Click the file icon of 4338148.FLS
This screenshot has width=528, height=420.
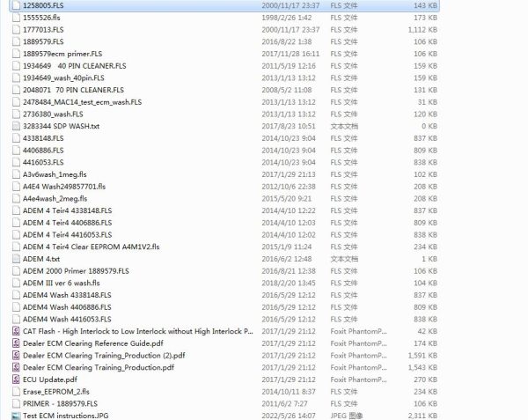click(16, 138)
